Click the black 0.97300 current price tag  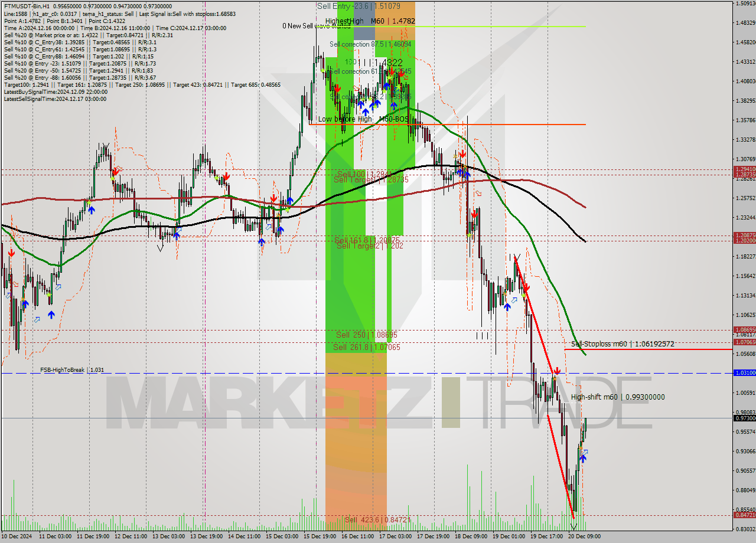tap(744, 418)
